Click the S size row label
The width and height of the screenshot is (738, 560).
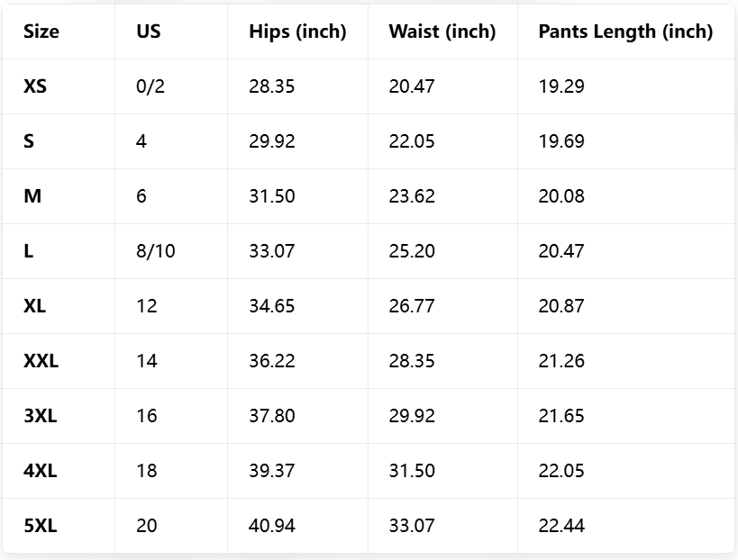pos(29,141)
